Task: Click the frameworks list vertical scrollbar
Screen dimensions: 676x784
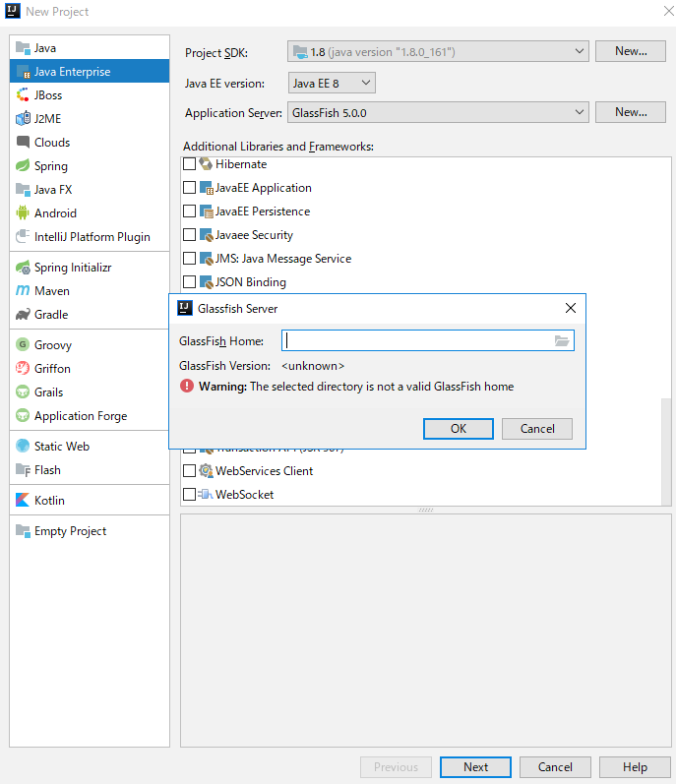Action: pyautogui.click(x=666, y=452)
